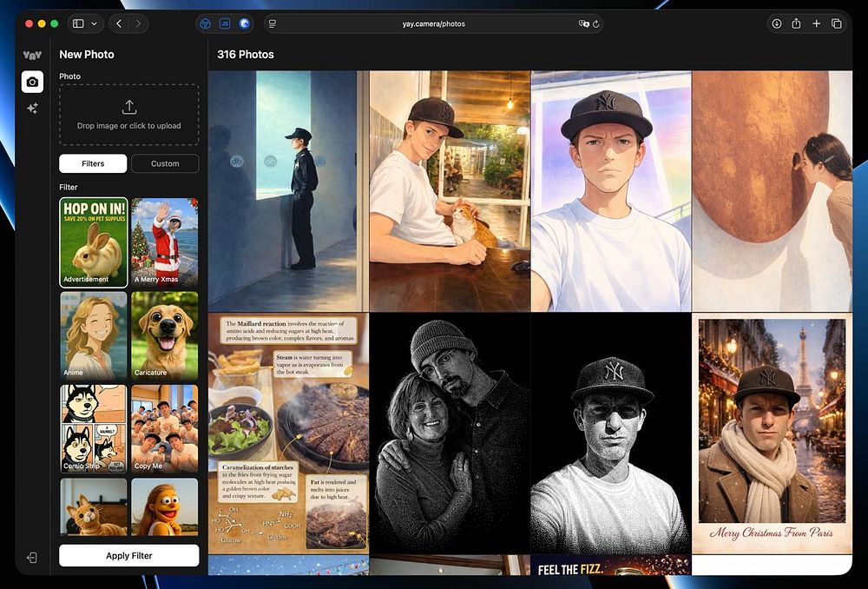Open the Merry Christmas From Paris photo
The height and width of the screenshot is (589, 868).
click(x=773, y=433)
